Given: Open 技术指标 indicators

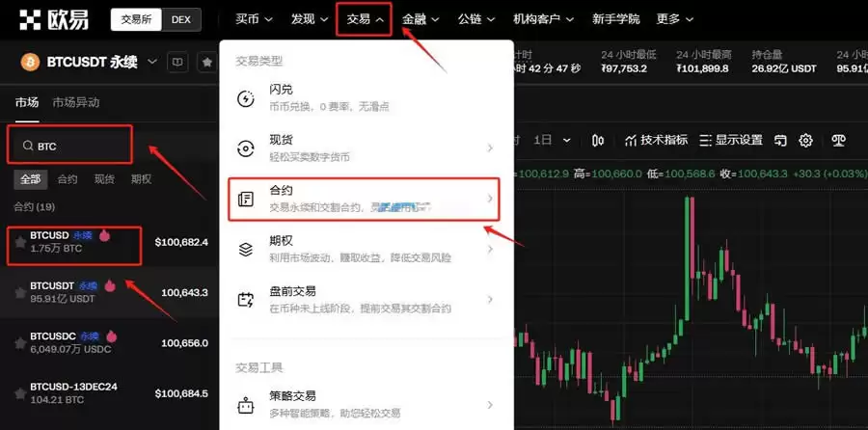Looking at the screenshot, I should click(657, 140).
